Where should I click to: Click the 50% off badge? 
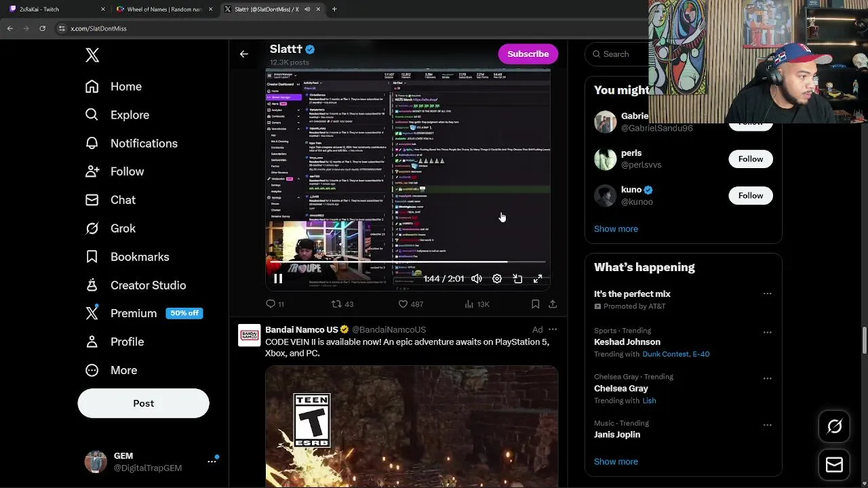pyautogui.click(x=184, y=313)
